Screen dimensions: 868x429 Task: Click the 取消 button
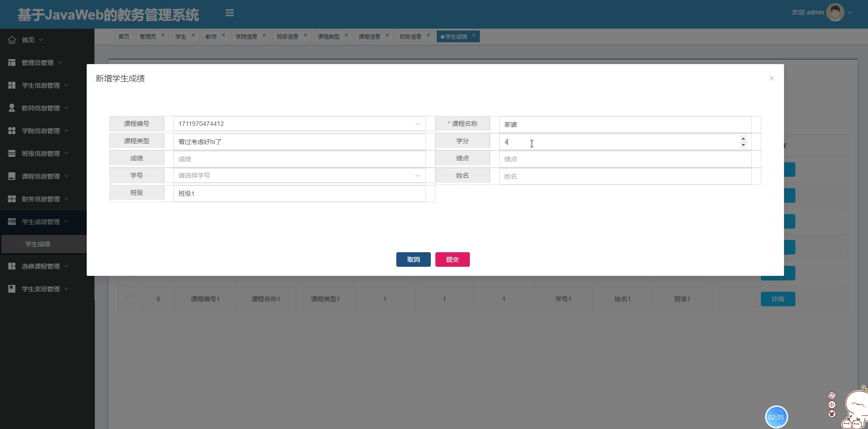414,259
